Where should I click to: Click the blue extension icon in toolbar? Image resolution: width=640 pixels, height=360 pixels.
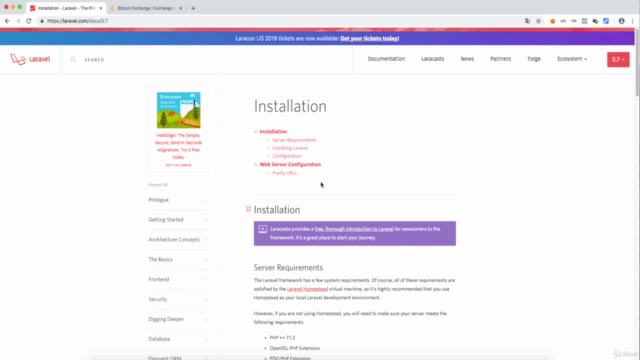(x=606, y=21)
